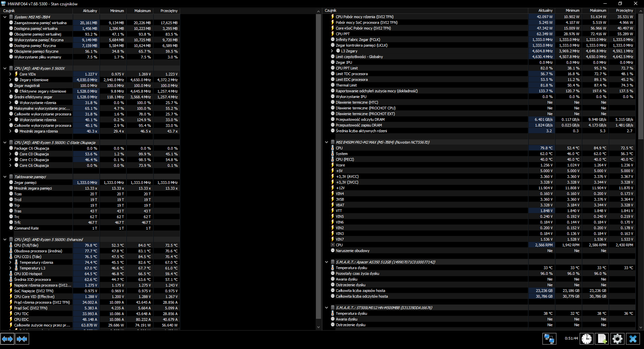Click the circle icon next to Command Rate

(x=11, y=228)
